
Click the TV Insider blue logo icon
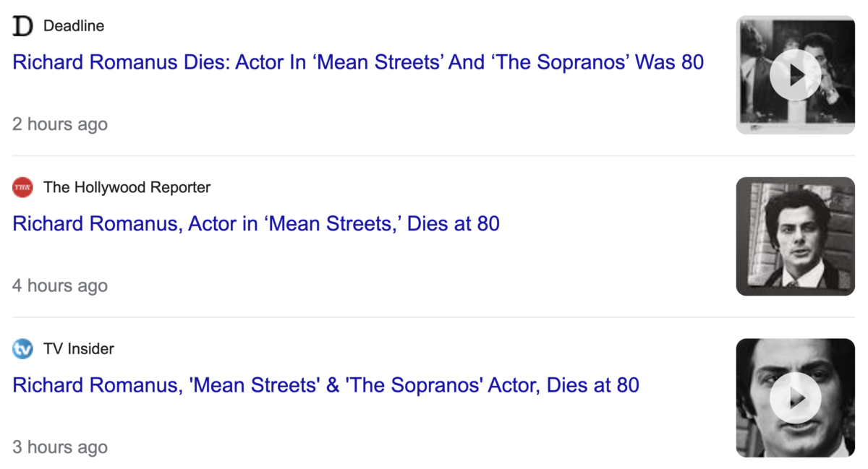22,349
